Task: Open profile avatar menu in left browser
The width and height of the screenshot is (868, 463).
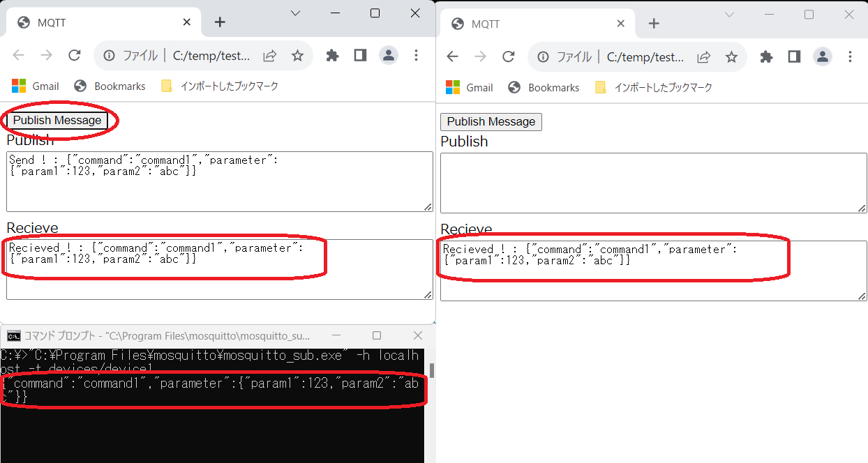Action: click(x=388, y=56)
